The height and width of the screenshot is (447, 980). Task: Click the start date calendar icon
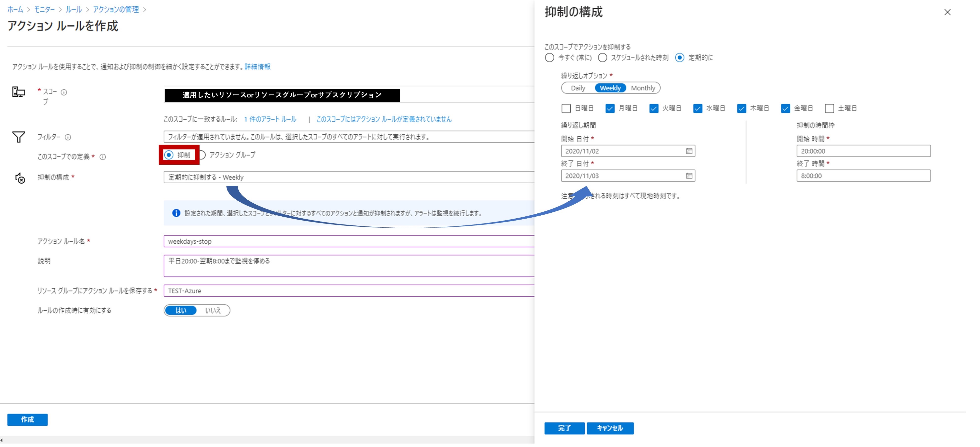pos(689,151)
